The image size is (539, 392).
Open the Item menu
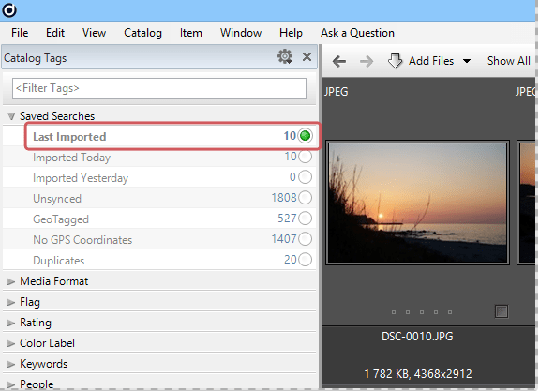click(x=191, y=33)
